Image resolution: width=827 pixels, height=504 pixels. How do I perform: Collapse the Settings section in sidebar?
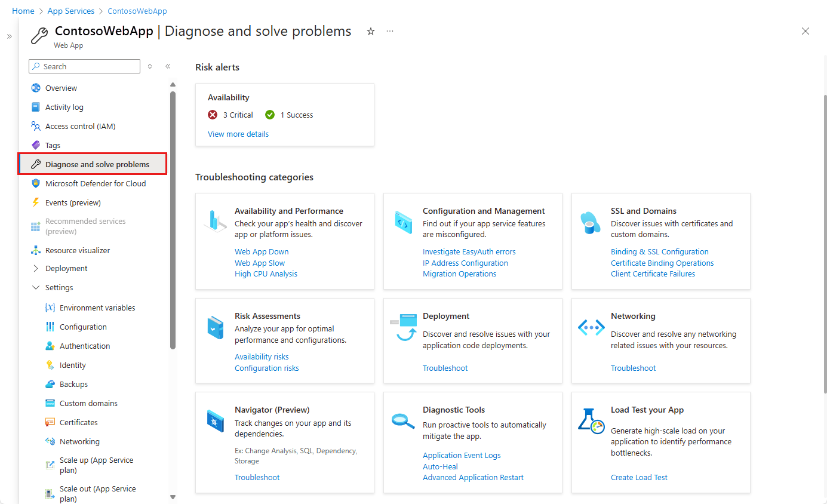pos(36,288)
